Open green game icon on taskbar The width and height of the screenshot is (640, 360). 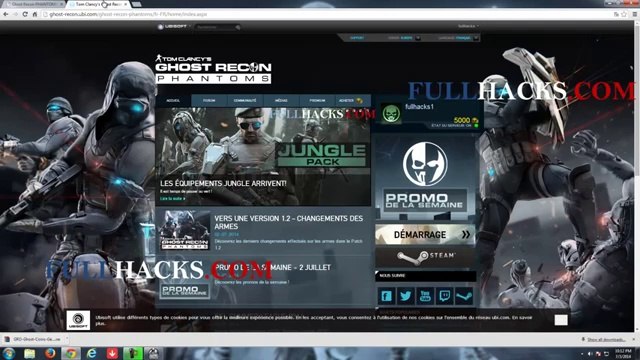click(x=133, y=353)
